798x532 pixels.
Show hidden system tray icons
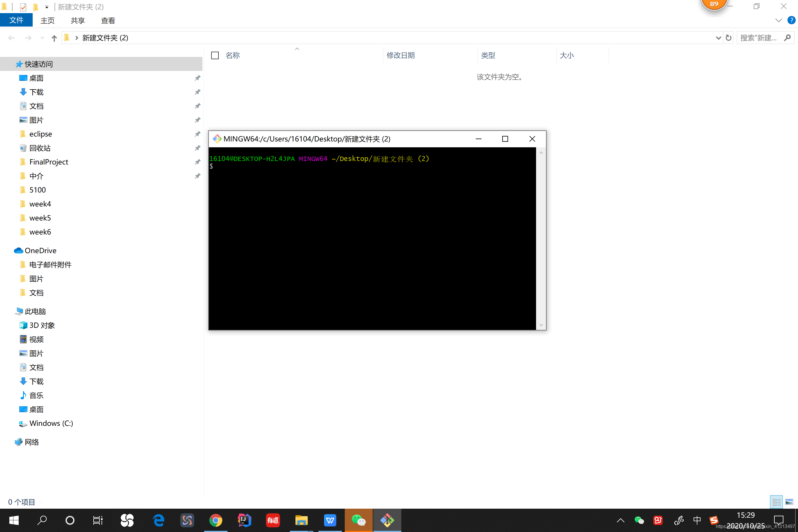[621, 520]
